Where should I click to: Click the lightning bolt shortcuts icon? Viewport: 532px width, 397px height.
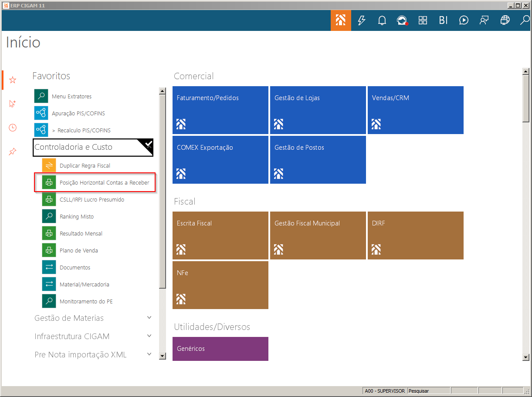point(361,20)
